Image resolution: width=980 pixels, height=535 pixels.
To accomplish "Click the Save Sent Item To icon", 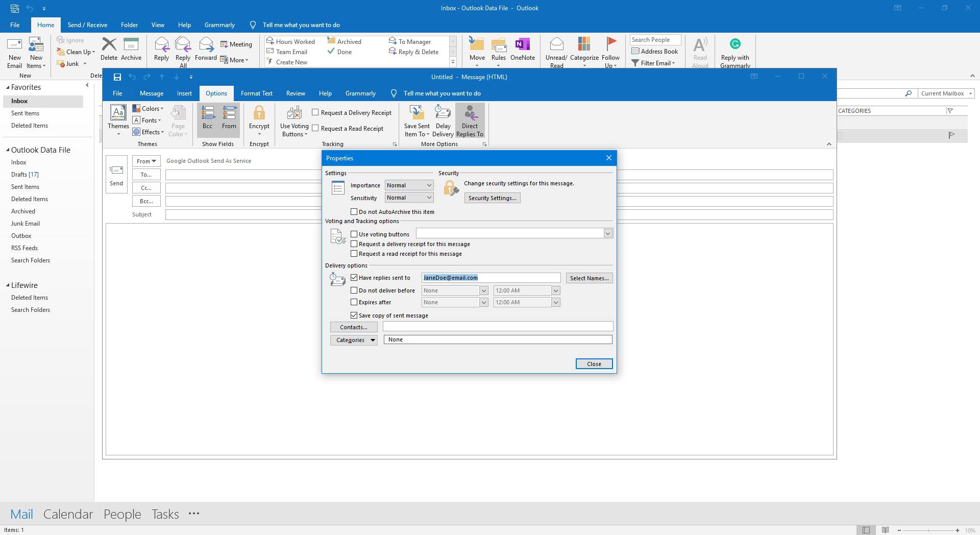I will click(416, 112).
